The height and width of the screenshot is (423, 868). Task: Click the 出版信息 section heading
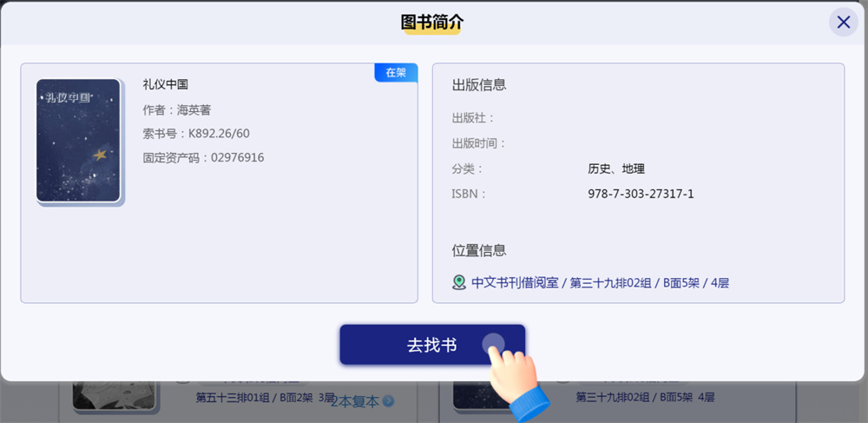tap(479, 85)
